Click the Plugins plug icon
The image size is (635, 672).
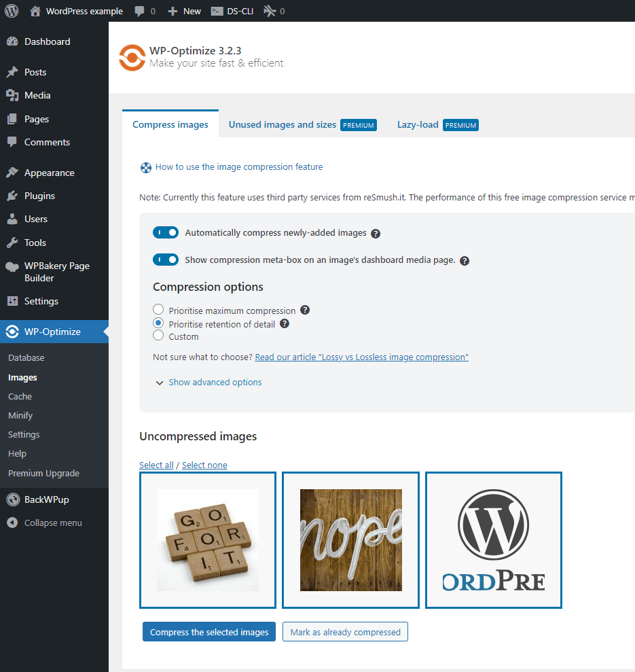(x=12, y=196)
